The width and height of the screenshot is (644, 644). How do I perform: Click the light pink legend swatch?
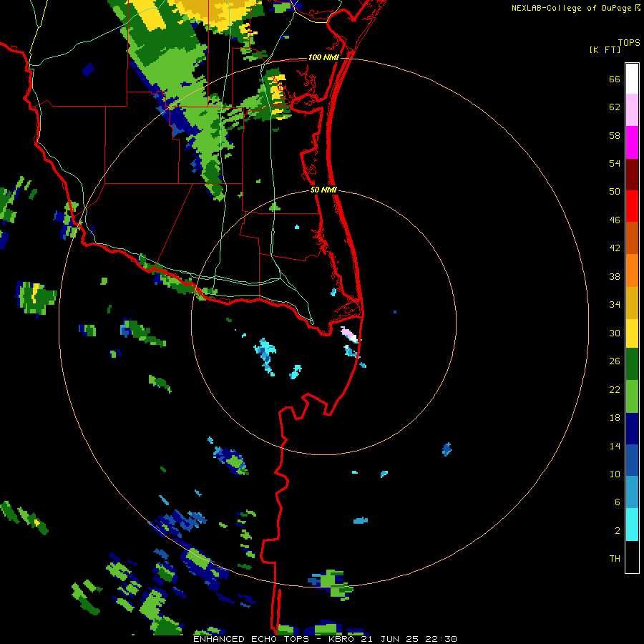632,109
